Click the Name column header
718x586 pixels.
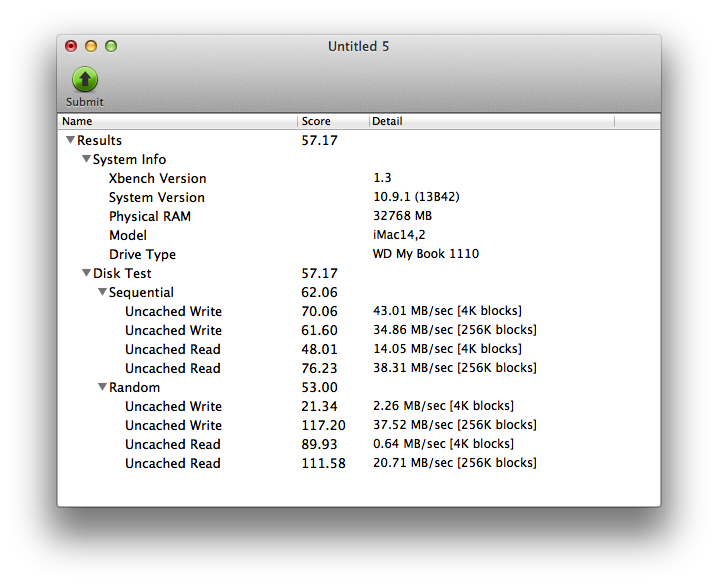pos(178,121)
